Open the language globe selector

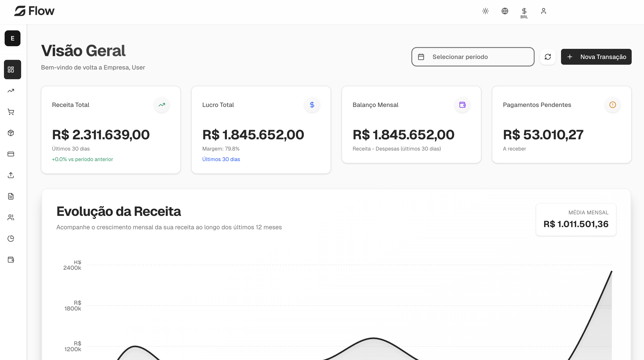click(504, 11)
